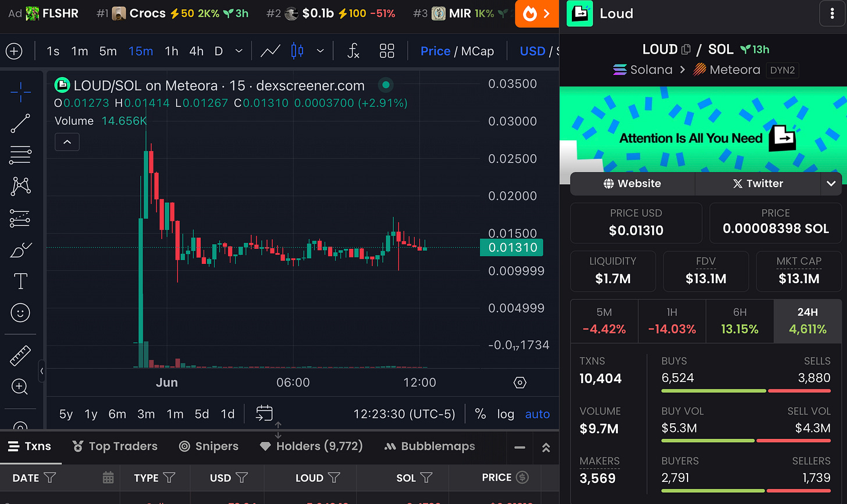Filter transactions by SOL amount
Screen dimensions: 847x504
pos(426,478)
